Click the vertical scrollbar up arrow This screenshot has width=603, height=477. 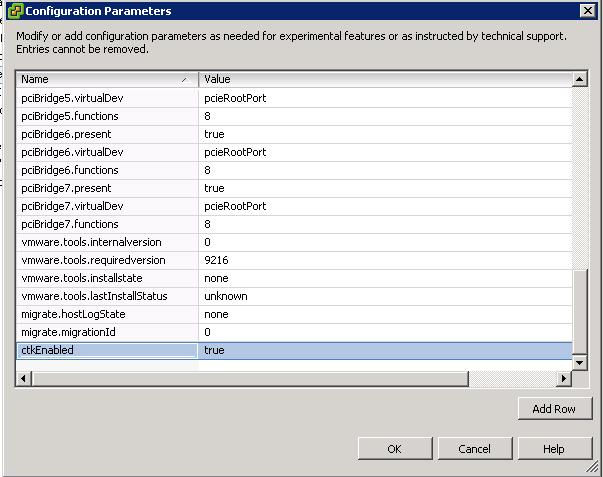pos(580,79)
